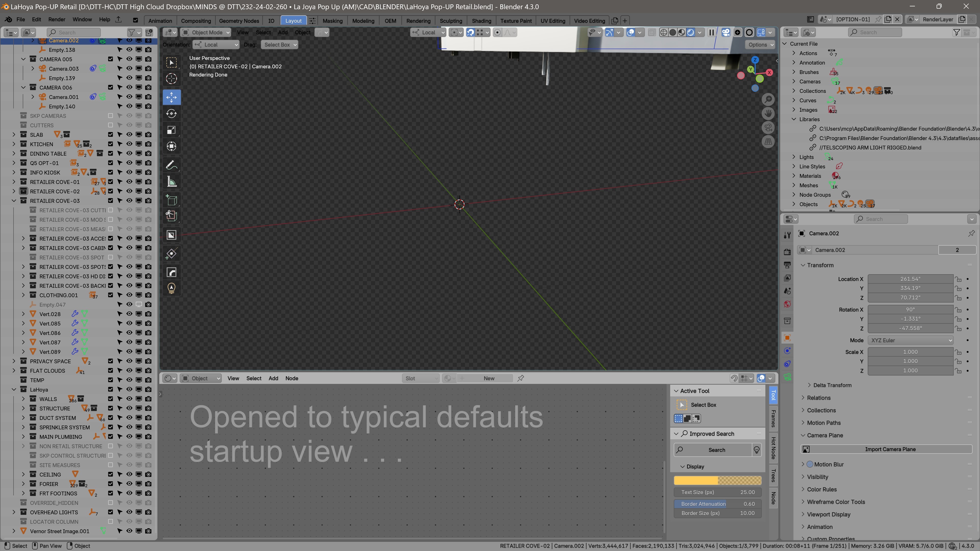Image resolution: width=980 pixels, height=551 pixels.
Task: Collapse the LaHoya collection
Action: pyautogui.click(x=14, y=389)
